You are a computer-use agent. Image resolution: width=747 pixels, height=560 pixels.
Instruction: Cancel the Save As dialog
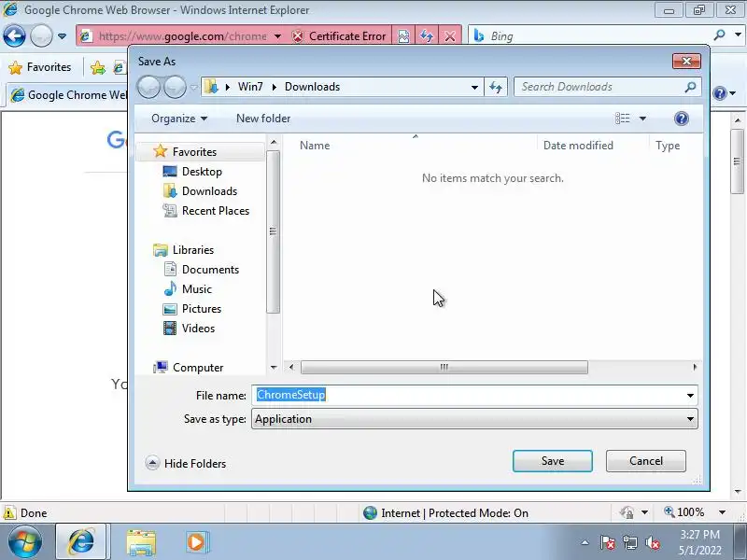coord(645,461)
